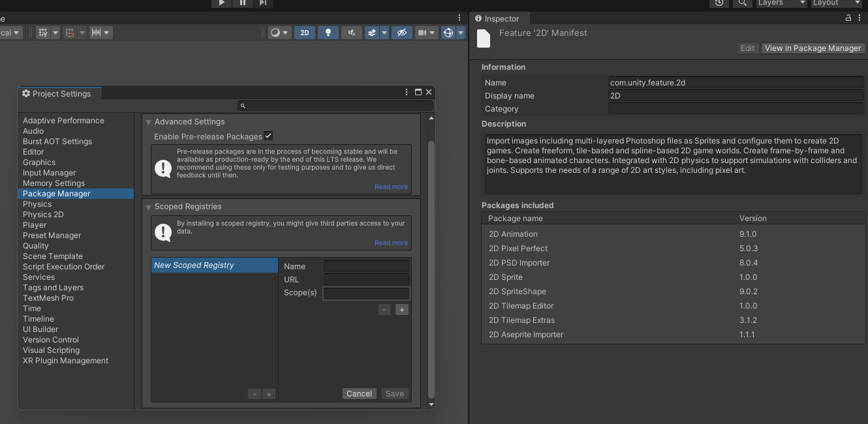
Task: Click the manifest file icon in Inspector
Action: 484,38
